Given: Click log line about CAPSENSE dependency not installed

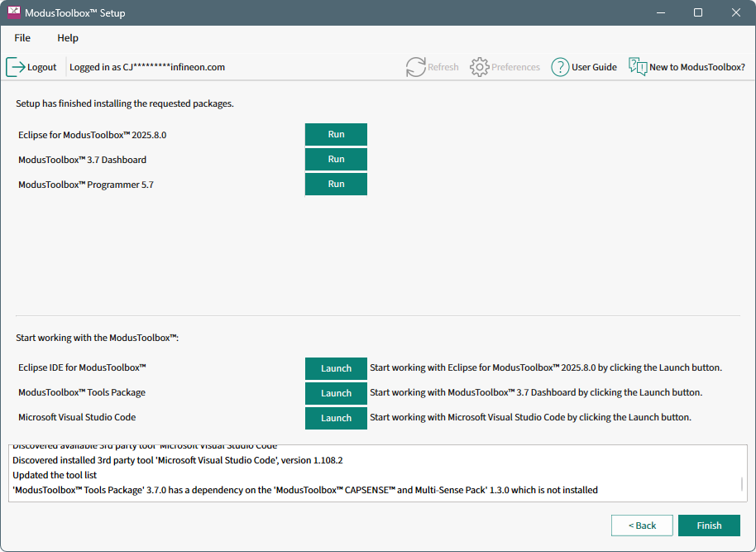Looking at the screenshot, I should click(305, 490).
